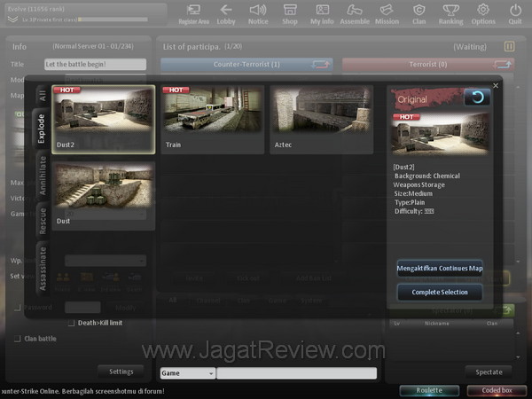Image resolution: width=532 pixels, height=399 pixels.
Task: Click the reset arrow icon beside Original
Action: click(477, 98)
